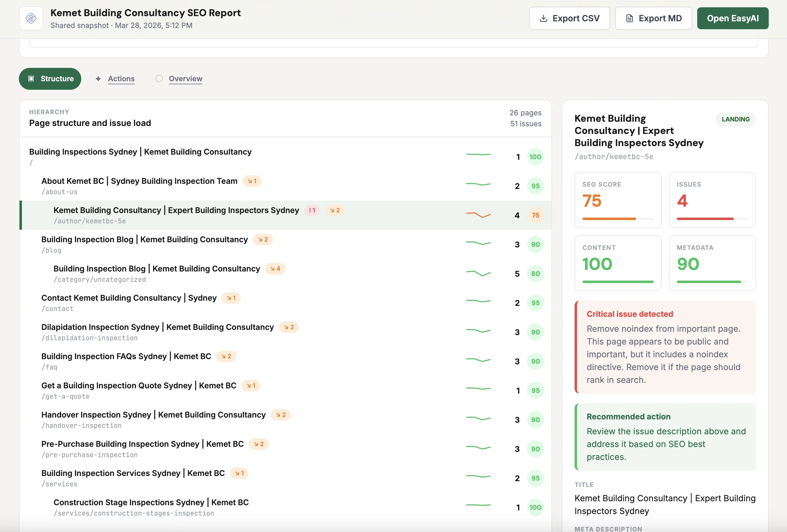Click the !1 critical warning badge on author page

312,210
